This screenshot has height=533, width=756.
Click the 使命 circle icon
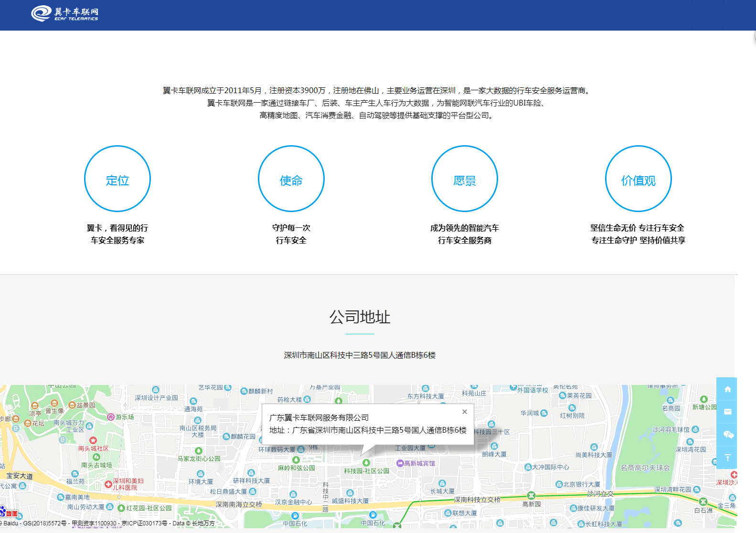tap(291, 179)
